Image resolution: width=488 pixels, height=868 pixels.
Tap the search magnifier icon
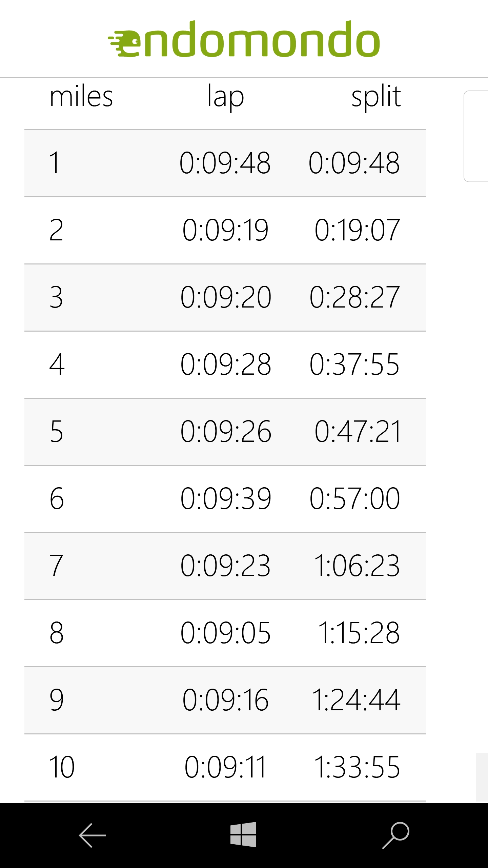pyautogui.click(x=395, y=835)
